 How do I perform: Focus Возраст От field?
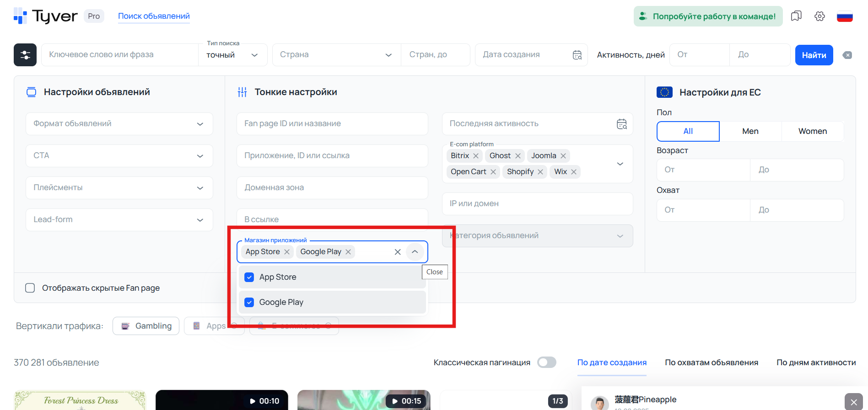pyautogui.click(x=704, y=170)
